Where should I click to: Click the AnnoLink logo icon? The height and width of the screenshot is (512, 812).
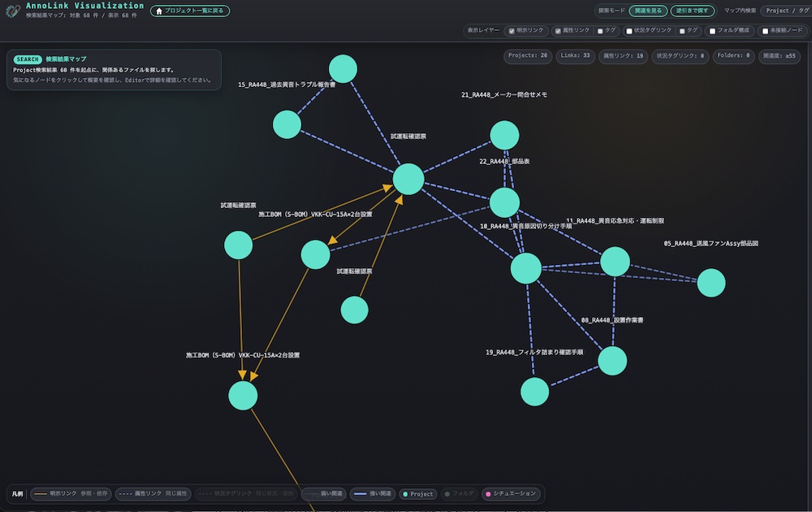pos(12,11)
